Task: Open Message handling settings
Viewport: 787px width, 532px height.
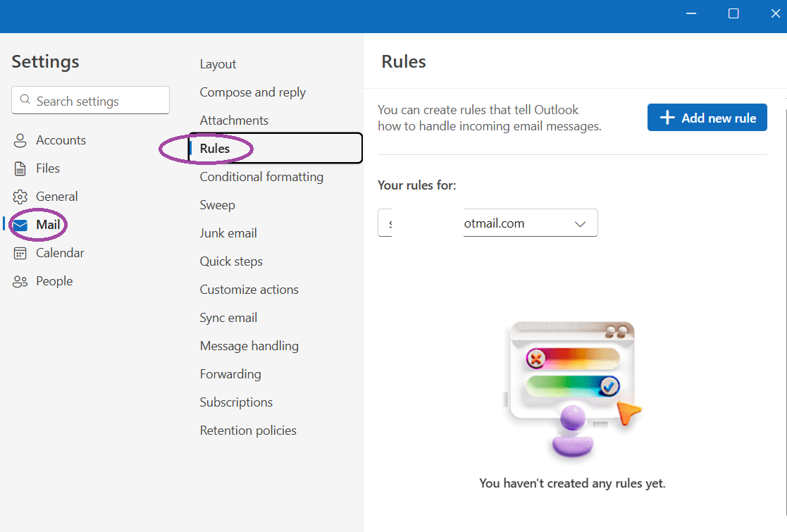Action: [x=249, y=346]
